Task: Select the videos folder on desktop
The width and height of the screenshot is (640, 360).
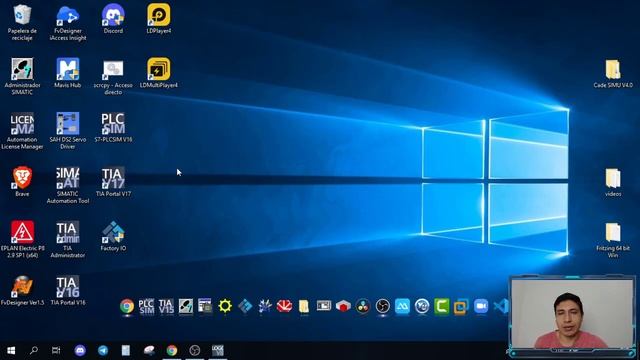Action: click(x=613, y=182)
